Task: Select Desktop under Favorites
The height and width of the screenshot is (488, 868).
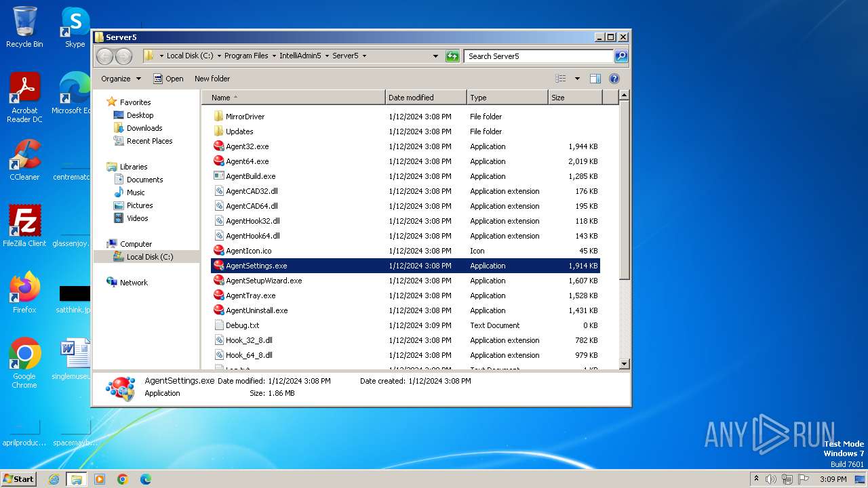Action: click(140, 115)
